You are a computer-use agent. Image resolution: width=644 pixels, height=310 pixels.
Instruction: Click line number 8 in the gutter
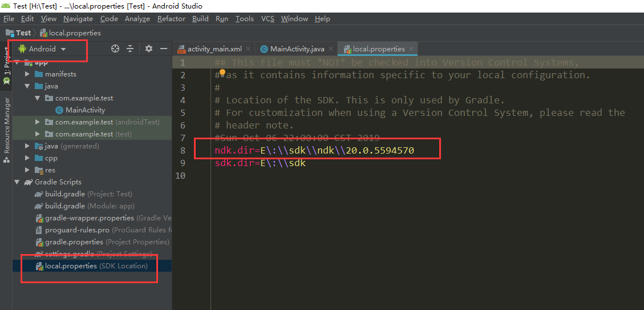click(183, 151)
